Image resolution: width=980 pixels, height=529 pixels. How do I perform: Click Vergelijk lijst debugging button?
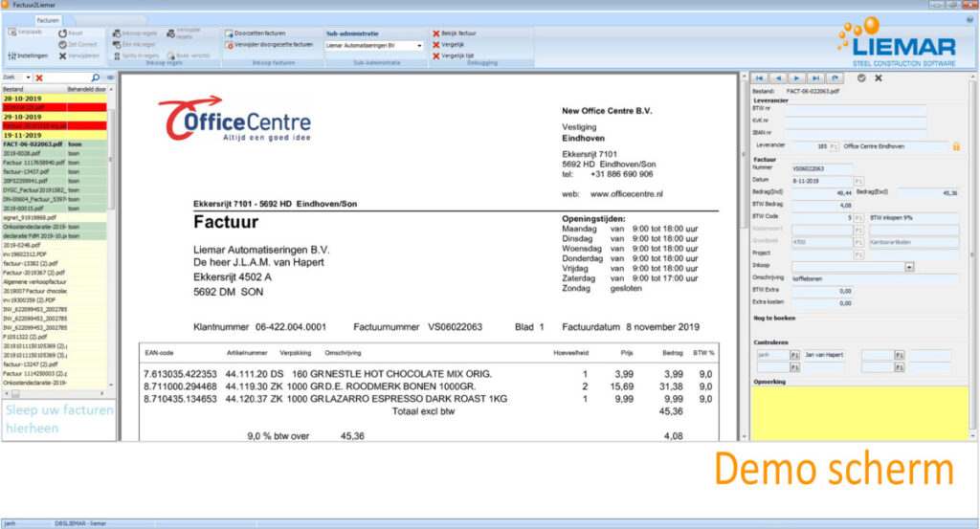pos(453,55)
